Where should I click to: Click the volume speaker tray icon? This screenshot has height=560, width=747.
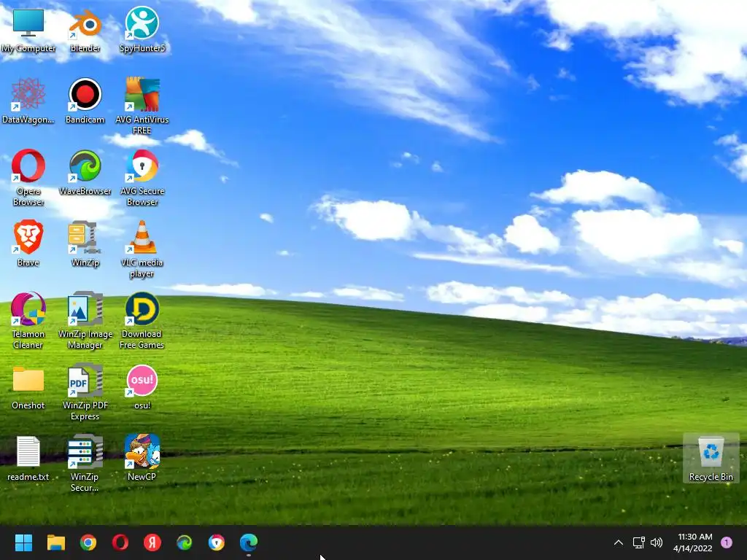click(657, 542)
